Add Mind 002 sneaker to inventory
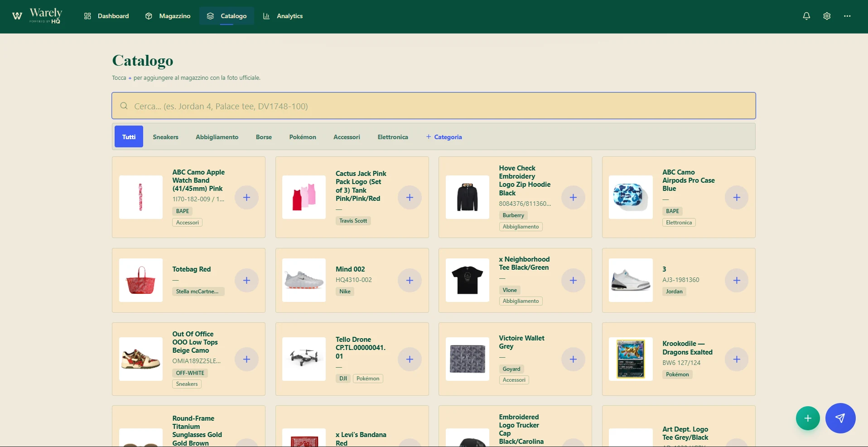This screenshot has height=447, width=868. (x=410, y=280)
